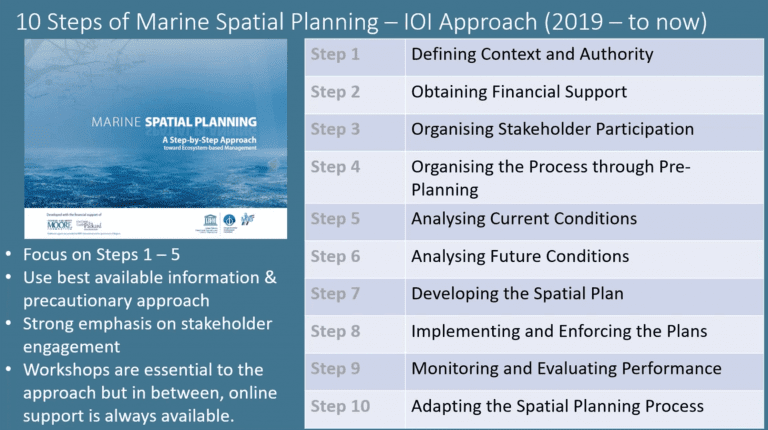Click the Step 7 label cell
The image size is (768, 430).
(x=335, y=293)
